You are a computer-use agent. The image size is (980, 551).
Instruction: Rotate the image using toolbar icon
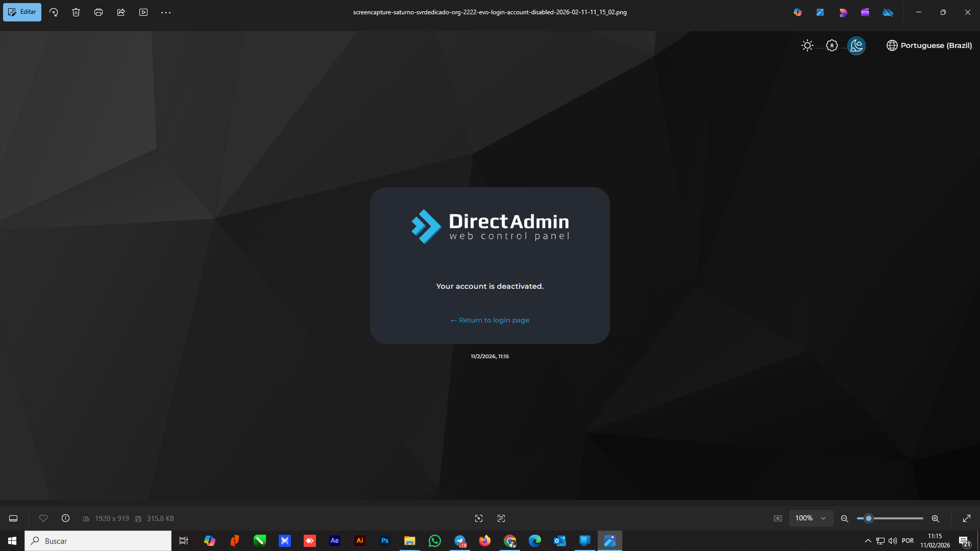[x=54, y=12]
